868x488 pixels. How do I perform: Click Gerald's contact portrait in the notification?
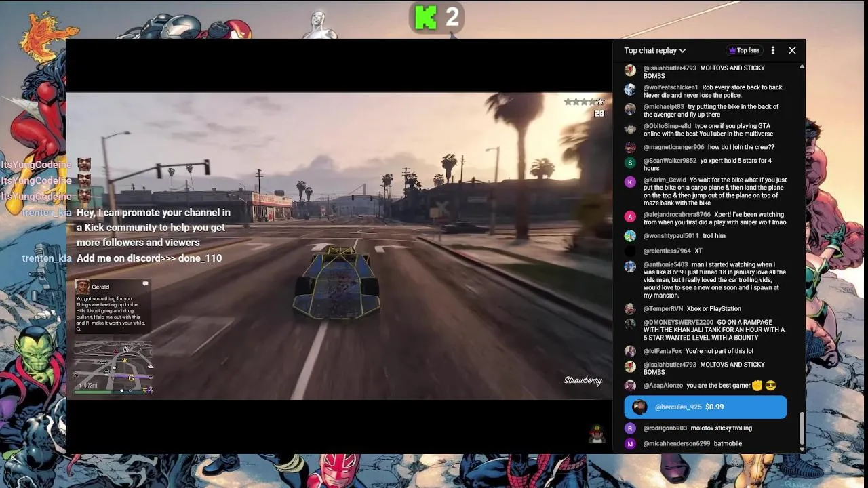pyautogui.click(x=83, y=287)
